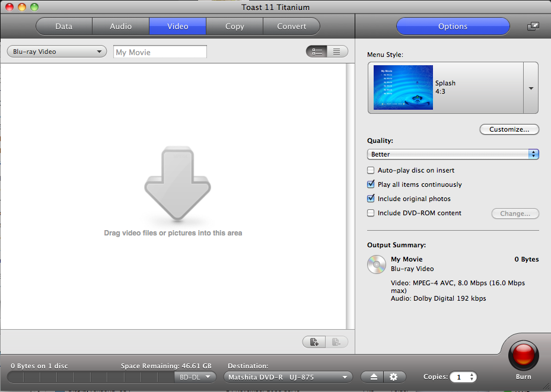
Task: Click the Copies stepper arrows
Action: pyautogui.click(x=472, y=377)
